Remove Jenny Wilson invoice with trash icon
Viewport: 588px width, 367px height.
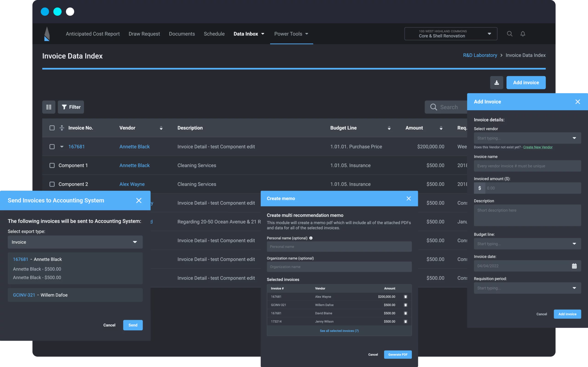pos(405,321)
